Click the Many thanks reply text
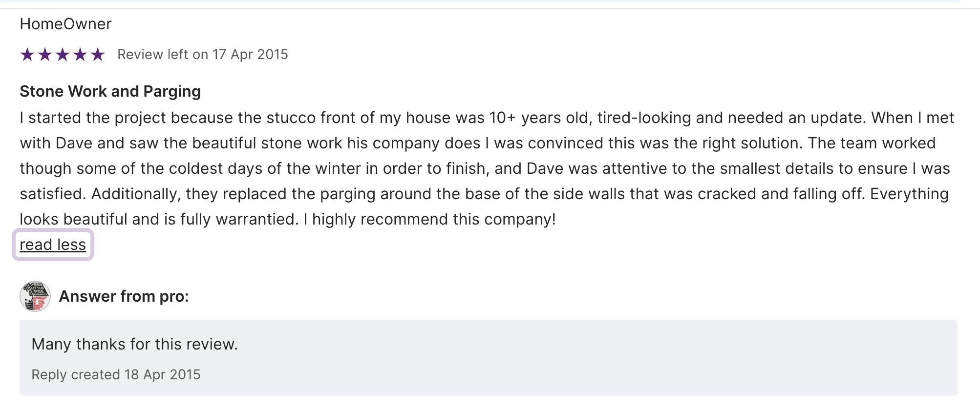 134,344
